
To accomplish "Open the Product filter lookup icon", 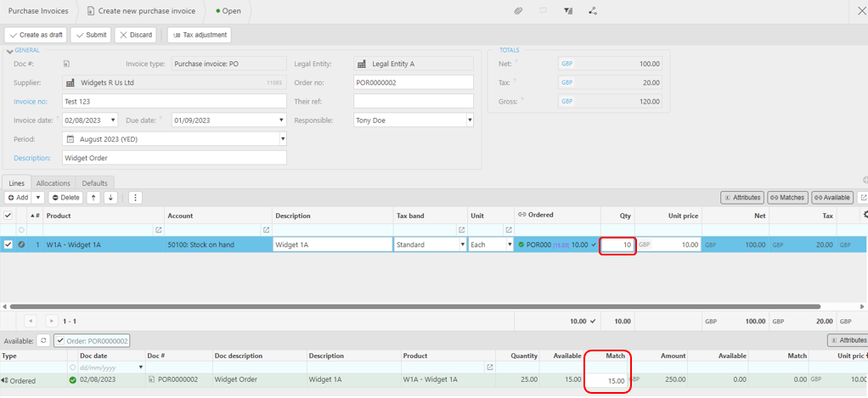I will 158,229.
